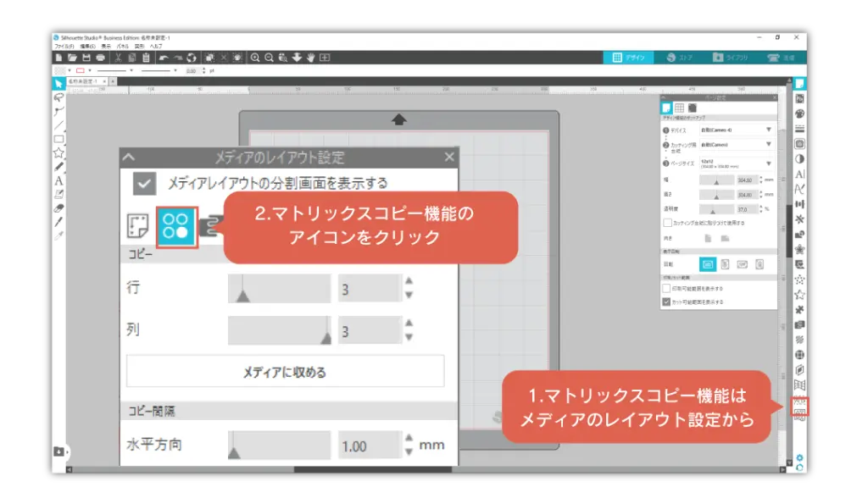Select the Eraser tool
The height and width of the screenshot is (498, 868).
pyautogui.click(x=58, y=207)
